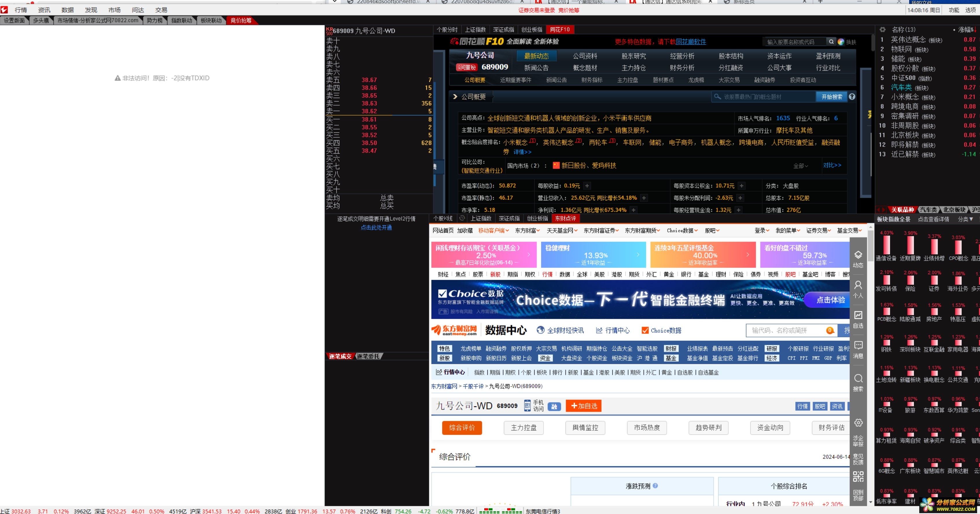This screenshot has width=980, height=514.
Task: Click the 回到顶部 back-to-top icon
Action: pos(858,495)
